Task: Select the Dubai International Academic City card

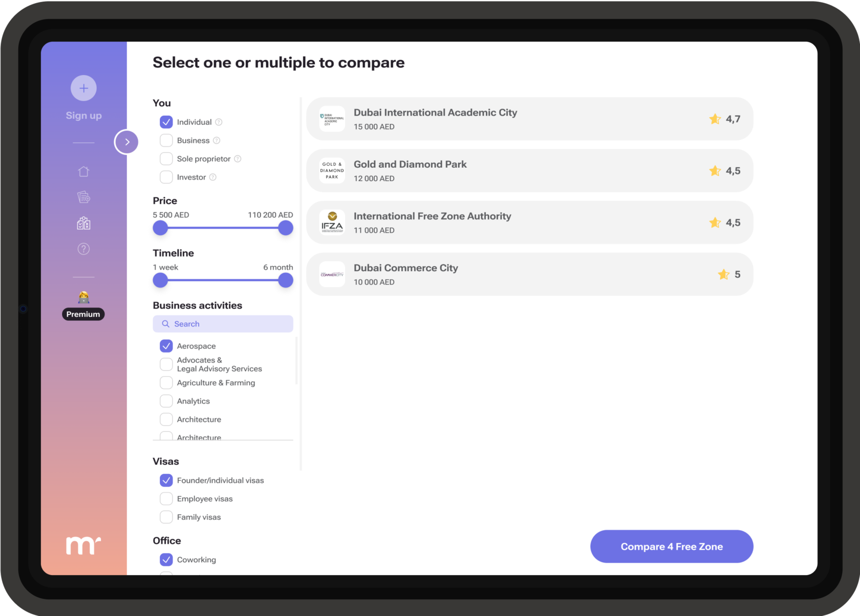Action: (529, 119)
